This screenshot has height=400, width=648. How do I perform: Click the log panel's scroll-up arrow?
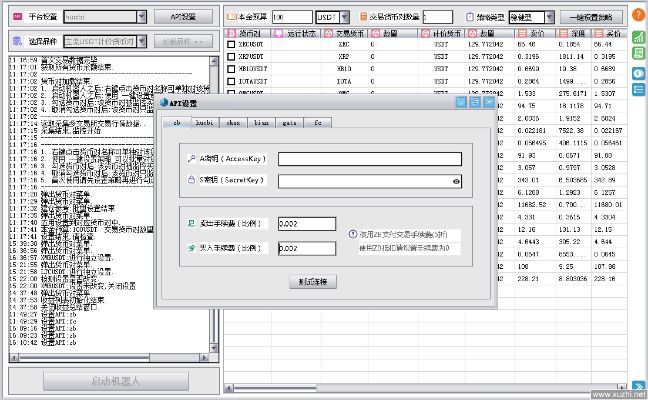click(x=214, y=61)
